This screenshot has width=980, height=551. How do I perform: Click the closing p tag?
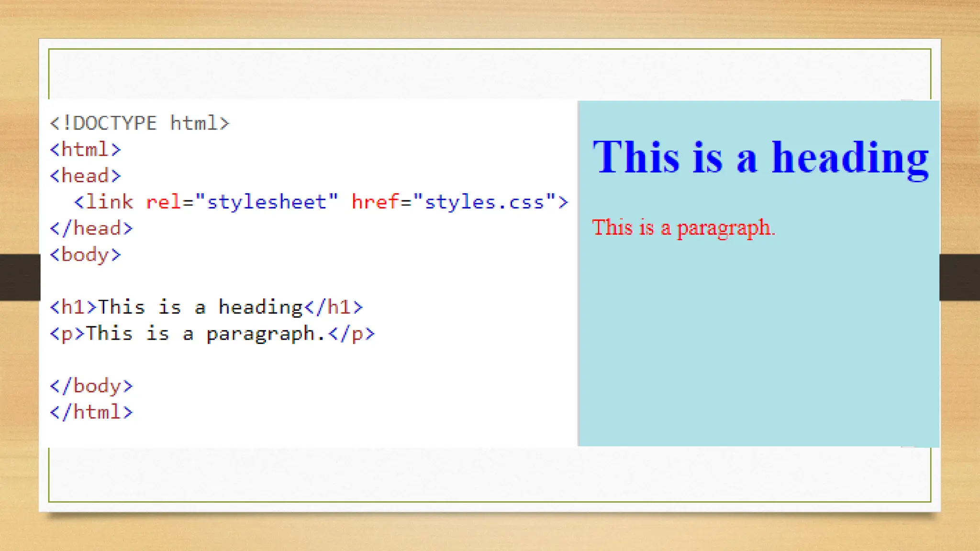click(x=352, y=333)
